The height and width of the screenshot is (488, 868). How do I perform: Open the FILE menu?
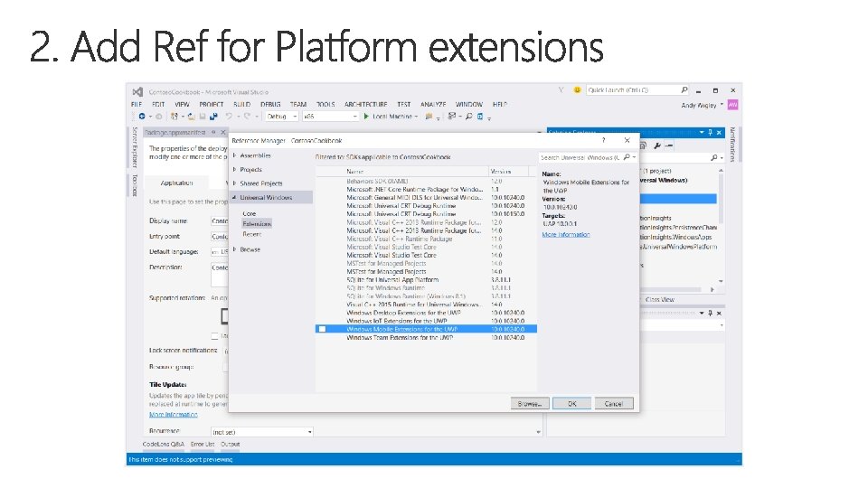pyautogui.click(x=137, y=104)
